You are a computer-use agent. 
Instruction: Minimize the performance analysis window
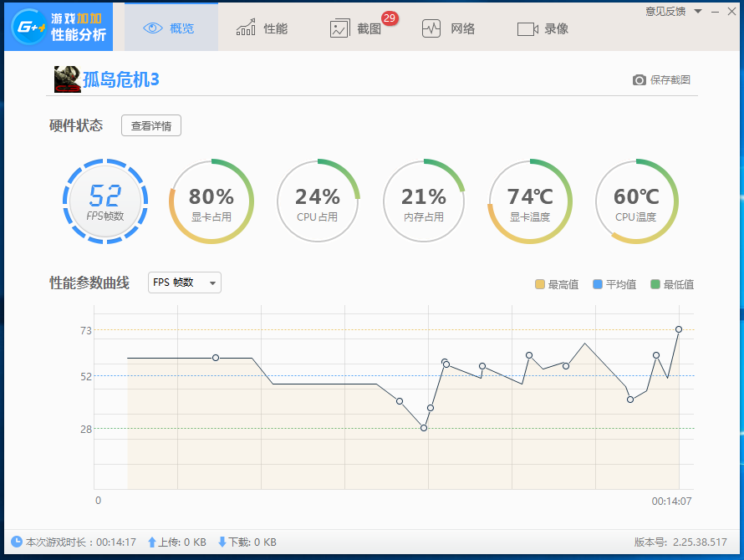(715, 12)
